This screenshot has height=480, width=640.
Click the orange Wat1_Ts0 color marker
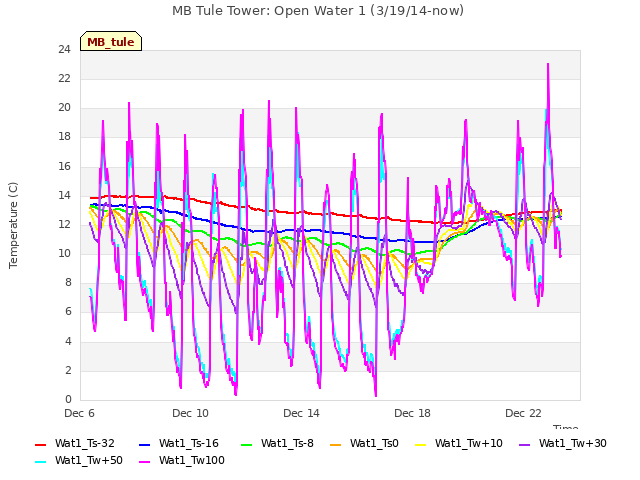coord(336,444)
